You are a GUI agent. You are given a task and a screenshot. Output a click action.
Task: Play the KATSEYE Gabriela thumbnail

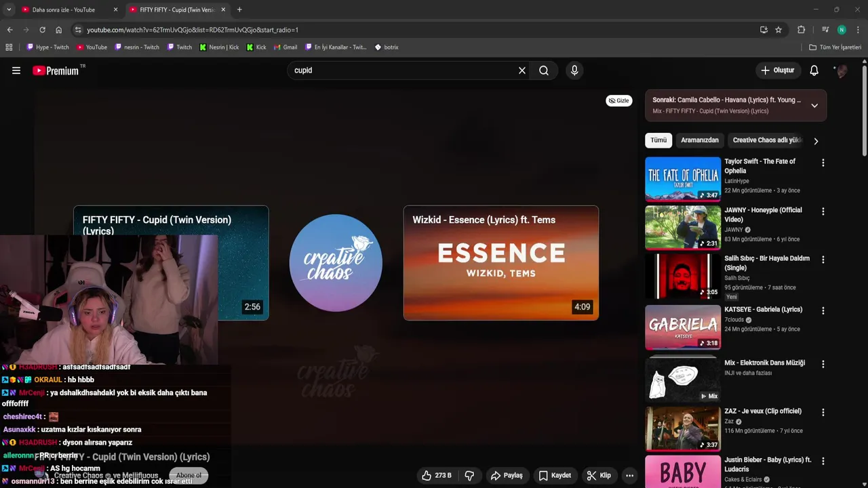(683, 327)
